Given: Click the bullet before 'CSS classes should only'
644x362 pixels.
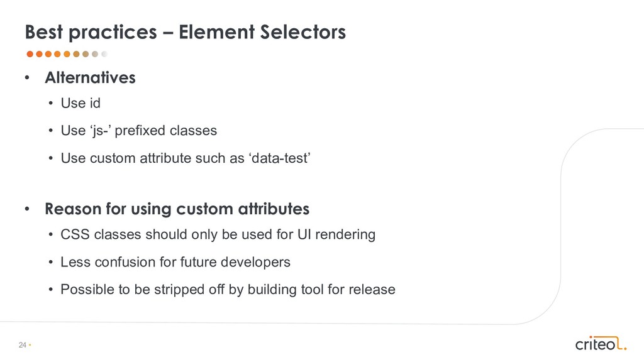Looking at the screenshot, I should point(51,235).
